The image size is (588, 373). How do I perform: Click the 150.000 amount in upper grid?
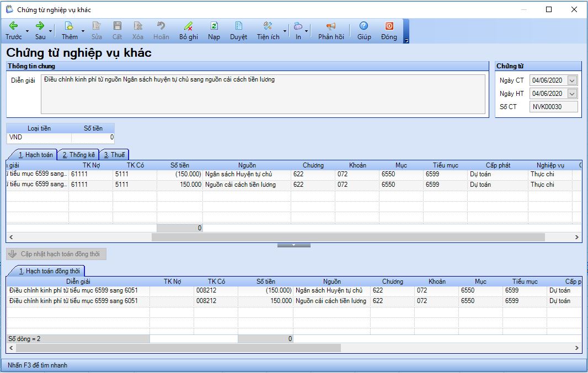tap(190, 185)
